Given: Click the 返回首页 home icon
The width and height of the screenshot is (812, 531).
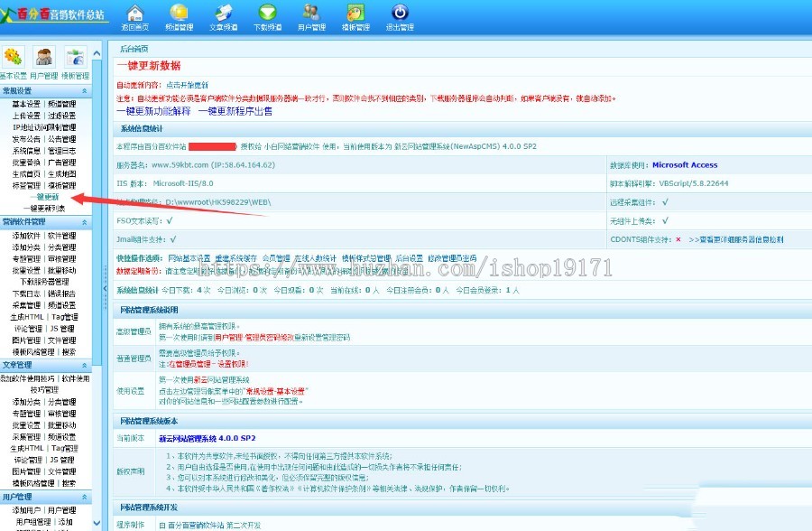Looking at the screenshot, I should [134, 15].
